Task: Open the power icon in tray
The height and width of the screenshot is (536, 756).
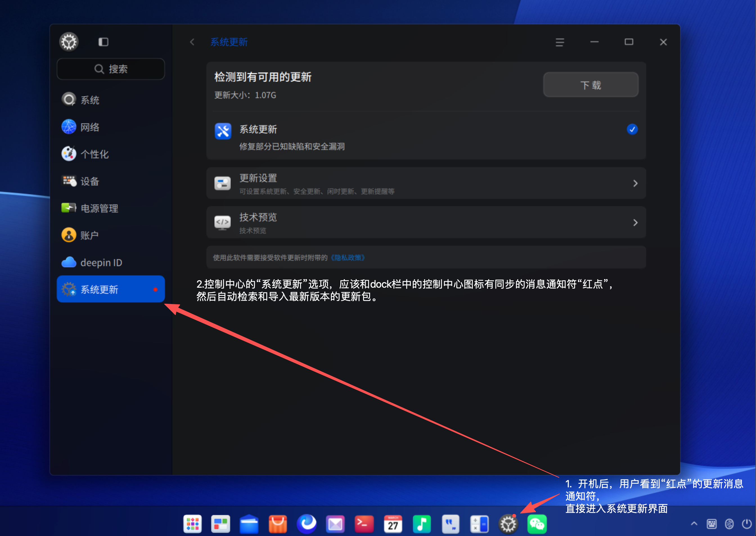Action: point(747,523)
